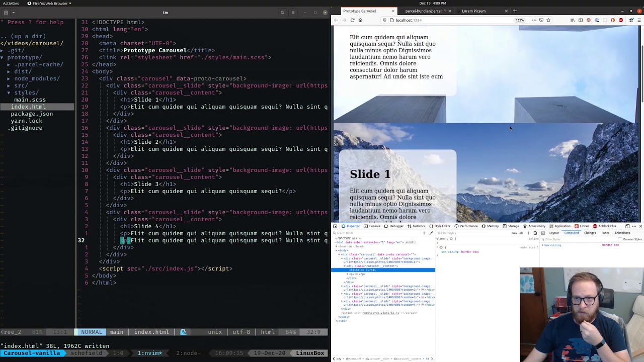This screenshot has width=644, height=362.
Task: Expand box-sizing computed property
Action: tap(542, 245)
